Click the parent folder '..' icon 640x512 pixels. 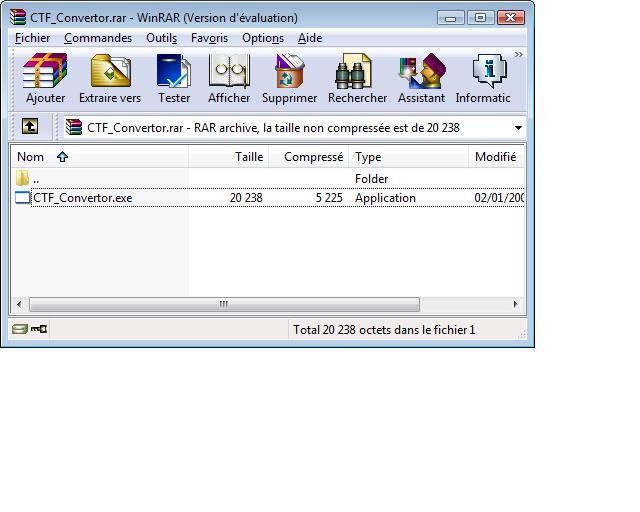coord(22,178)
